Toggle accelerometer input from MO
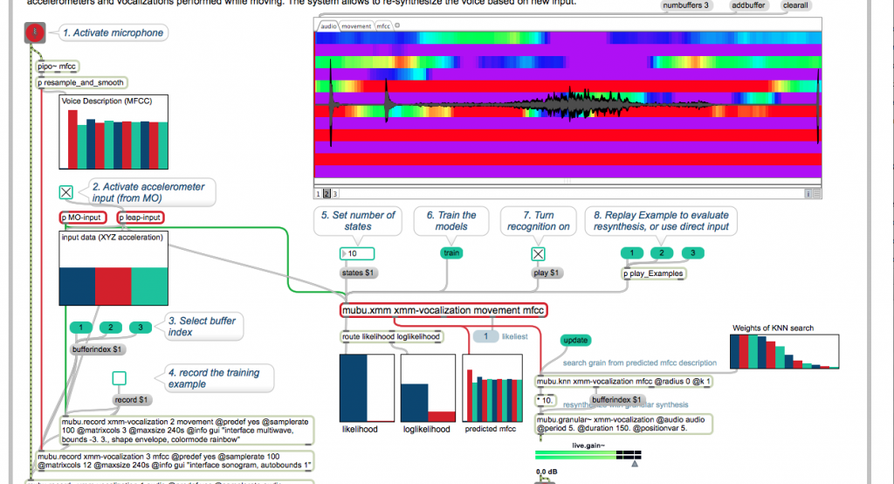This screenshot has width=894, height=484. [x=66, y=192]
